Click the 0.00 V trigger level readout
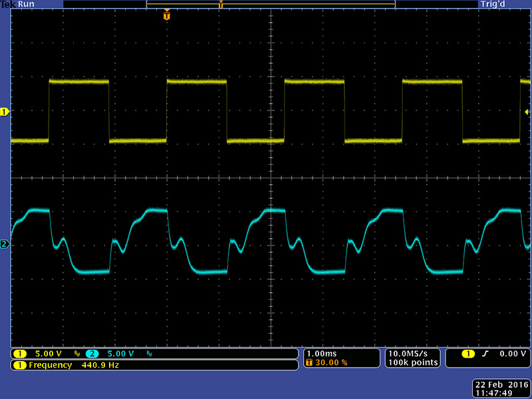Image resolution: width=532 pixels, height=399 pixels. (x=511, y=354)
